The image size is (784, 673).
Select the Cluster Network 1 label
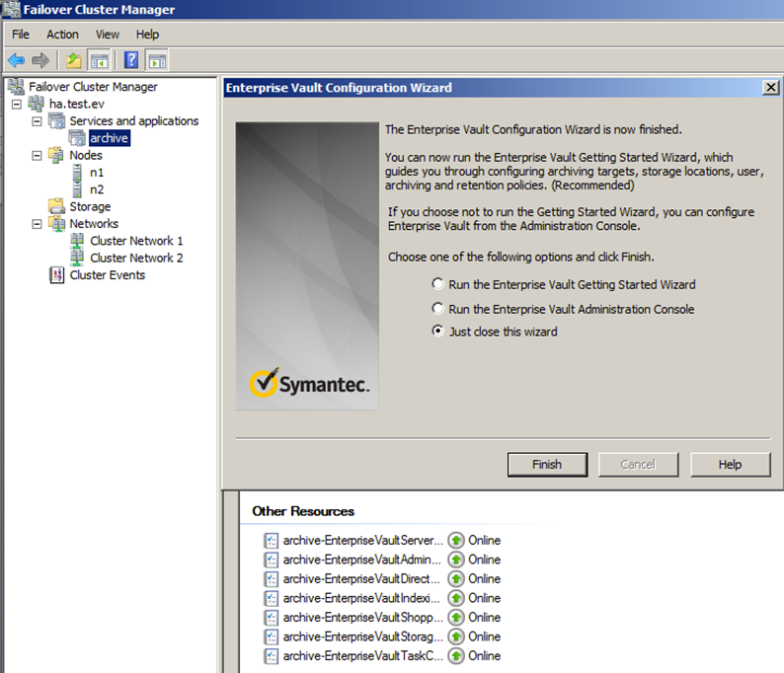point(136,241)
